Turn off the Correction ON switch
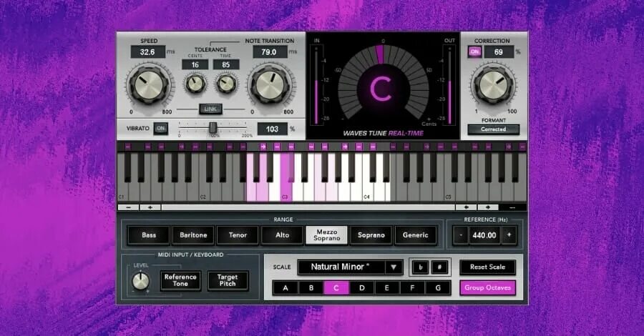This screenshot has width=644, height=336. click(x=475, y=51)
